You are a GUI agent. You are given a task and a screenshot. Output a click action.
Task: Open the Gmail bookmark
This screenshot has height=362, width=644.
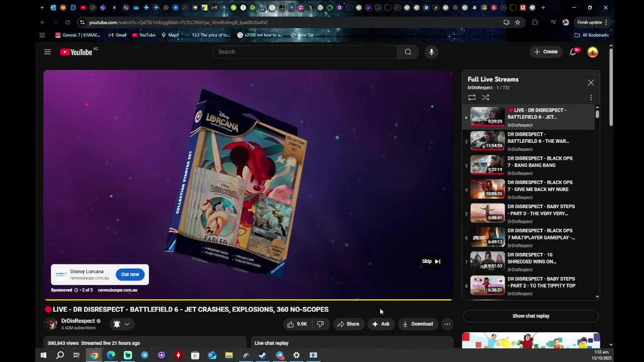pos(117,35)
